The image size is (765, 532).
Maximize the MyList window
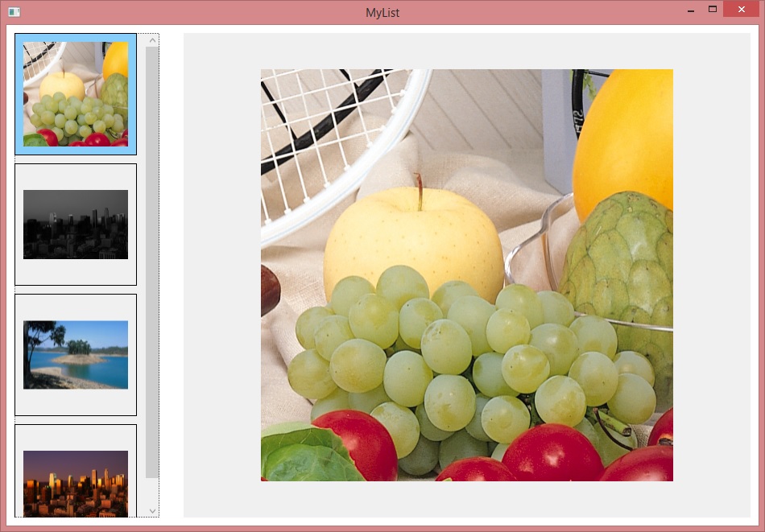pyautogui.click(x=712, y=9)
